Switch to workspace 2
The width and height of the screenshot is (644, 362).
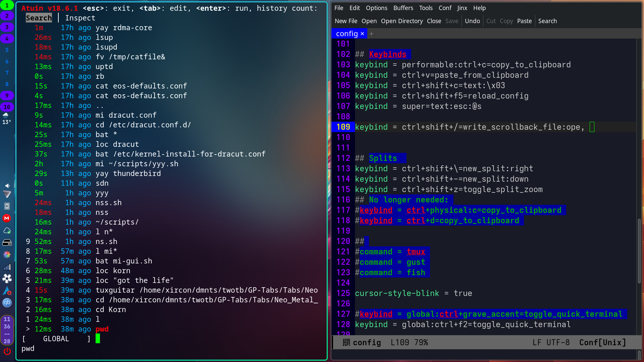[7, 16]
